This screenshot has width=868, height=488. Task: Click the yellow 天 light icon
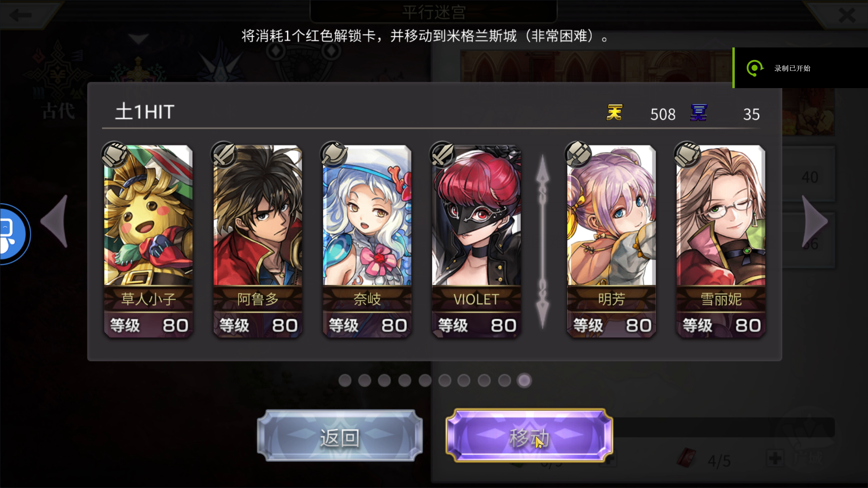[x=614, y=113]
